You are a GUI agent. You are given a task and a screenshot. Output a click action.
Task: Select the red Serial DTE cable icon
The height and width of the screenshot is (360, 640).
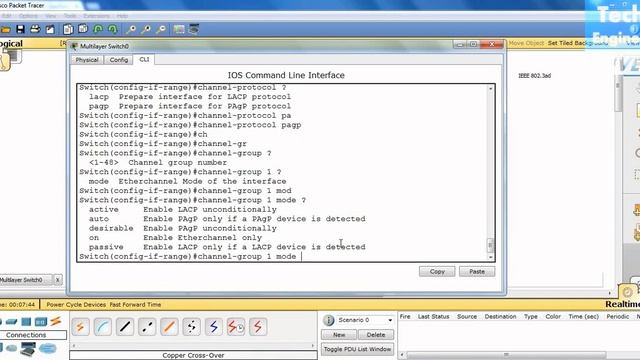pyautogui.click(x=258, y=327)
